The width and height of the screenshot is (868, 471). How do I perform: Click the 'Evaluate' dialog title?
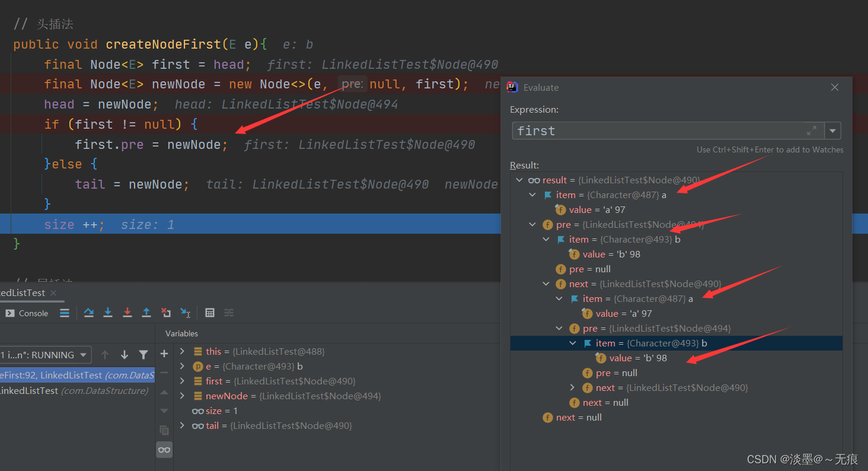541,87
